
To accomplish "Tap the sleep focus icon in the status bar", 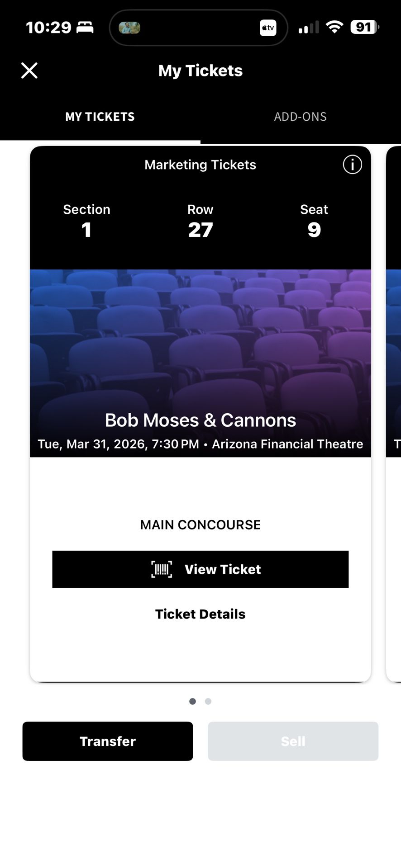I will point(84,27).
